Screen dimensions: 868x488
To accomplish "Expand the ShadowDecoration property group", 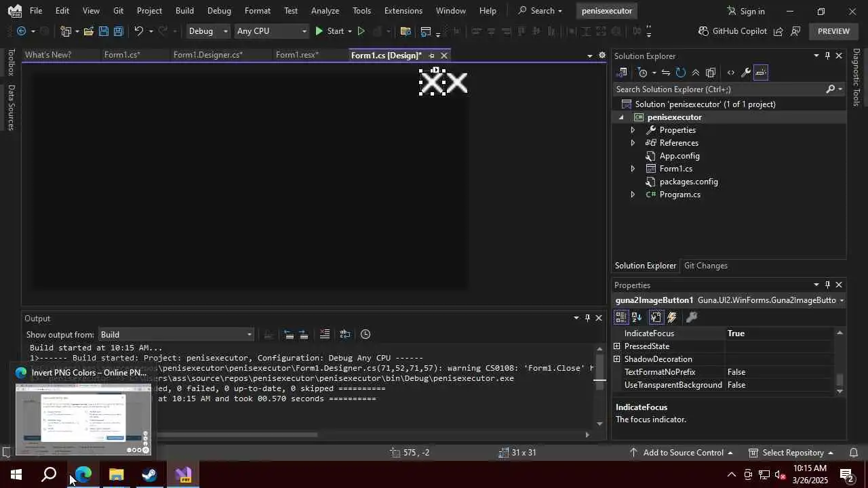I will [617, 359].
